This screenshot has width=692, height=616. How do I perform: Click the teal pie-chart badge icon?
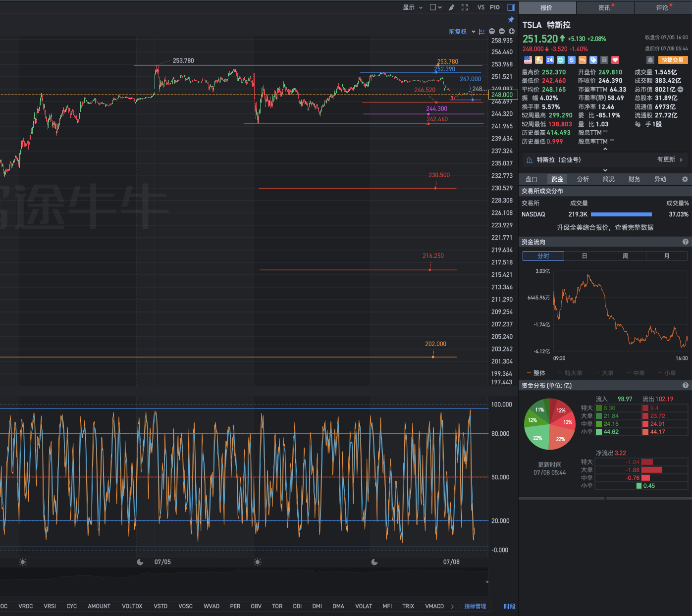(561, 60)
